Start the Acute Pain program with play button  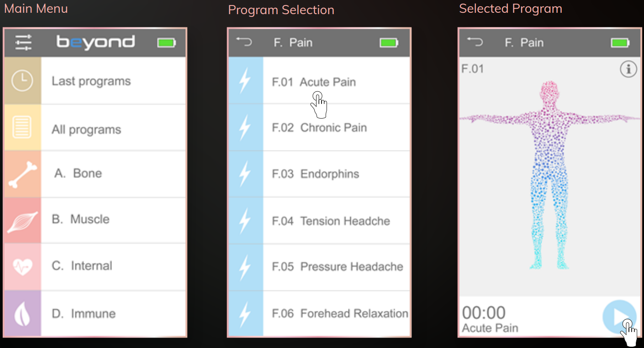[x=619, y=317]
